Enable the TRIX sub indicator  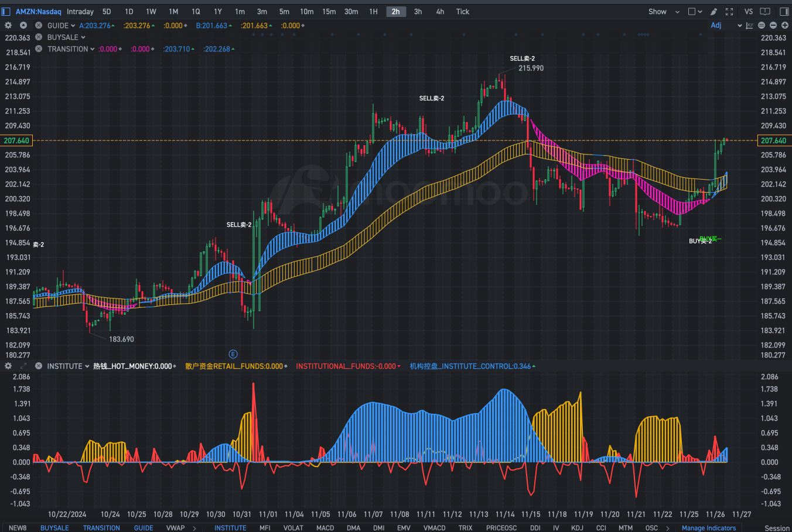pyautogui.click(x=465, y=527)
